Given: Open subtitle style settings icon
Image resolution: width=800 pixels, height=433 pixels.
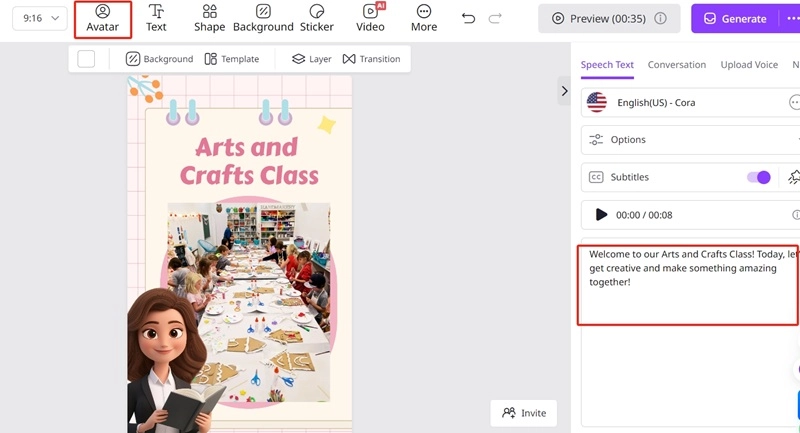Looking at the screenshot, I should pos(794,177).
